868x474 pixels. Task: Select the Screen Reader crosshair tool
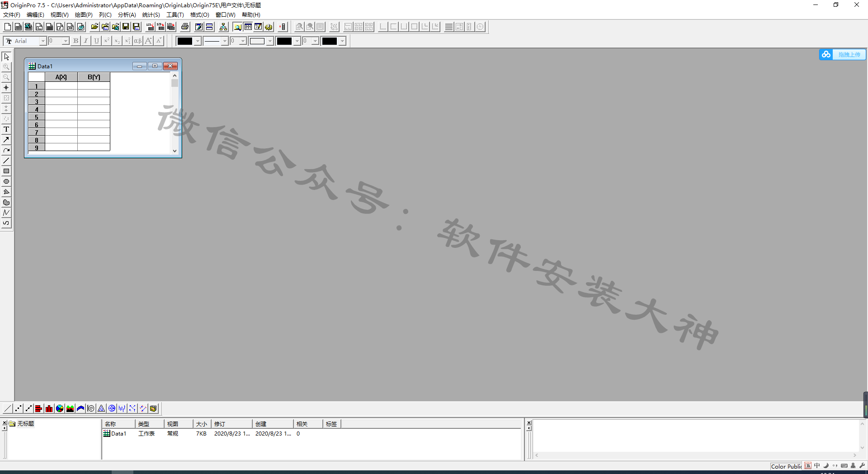[x=6, y=88]
